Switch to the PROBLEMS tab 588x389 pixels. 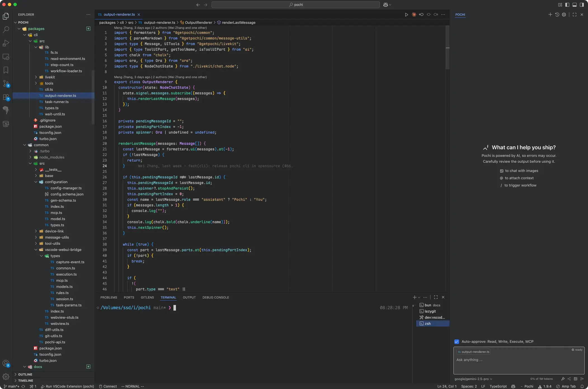pos(109,297)
